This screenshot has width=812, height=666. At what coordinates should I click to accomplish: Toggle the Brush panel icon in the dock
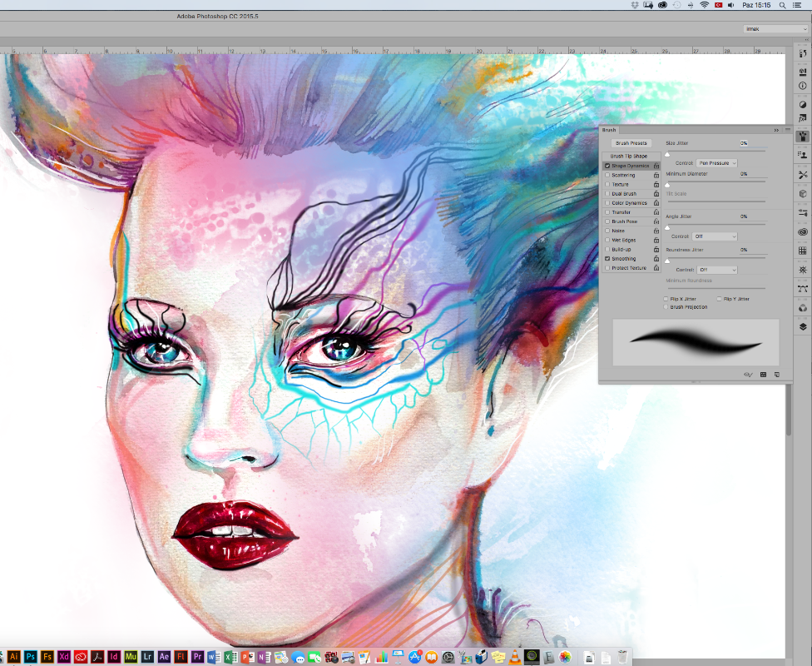coord(803,137)
